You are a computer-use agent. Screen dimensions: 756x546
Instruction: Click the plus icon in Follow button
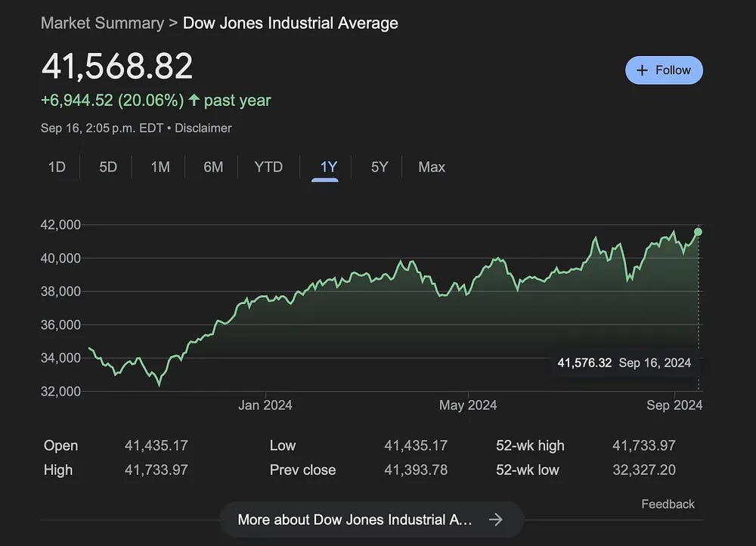click(642, 70)
